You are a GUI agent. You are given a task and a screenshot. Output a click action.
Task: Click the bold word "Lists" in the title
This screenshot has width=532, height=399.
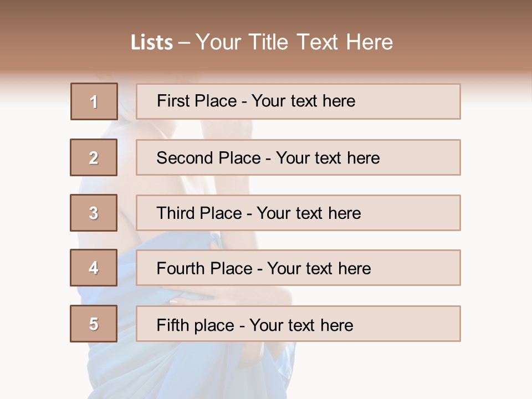click(x=152, y=43)
